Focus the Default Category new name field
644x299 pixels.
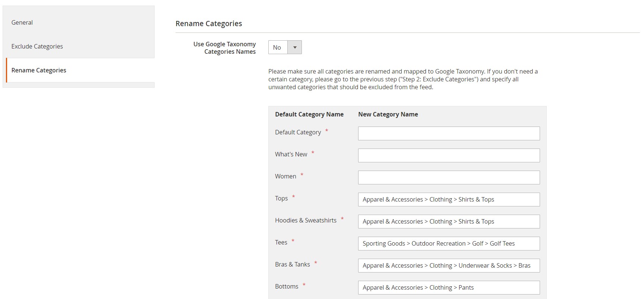[x=449, y=133]
